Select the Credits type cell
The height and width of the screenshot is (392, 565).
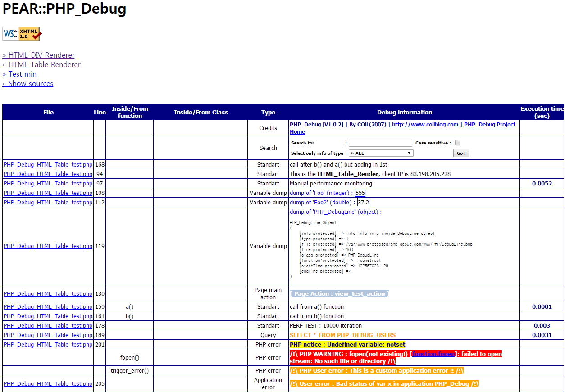(268, 128)
